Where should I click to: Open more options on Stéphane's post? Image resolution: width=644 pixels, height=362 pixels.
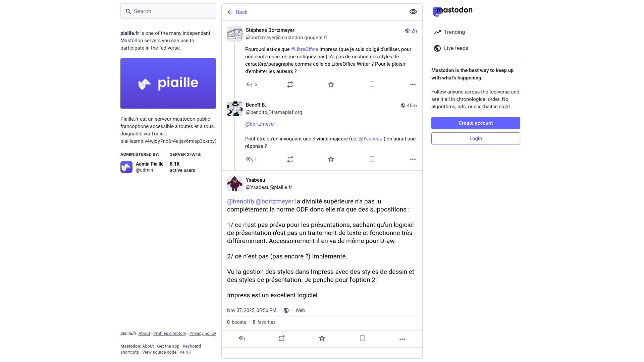[x=413, y=84]
